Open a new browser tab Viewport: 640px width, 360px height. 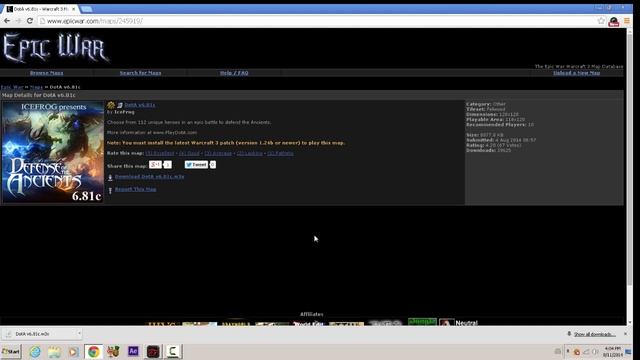click(x=86, y=9)
